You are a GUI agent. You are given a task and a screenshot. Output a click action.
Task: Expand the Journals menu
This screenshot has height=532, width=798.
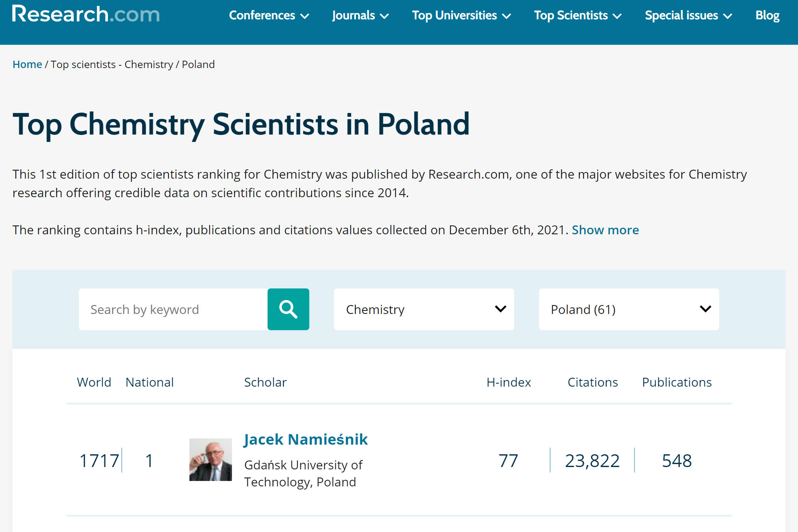360,15
